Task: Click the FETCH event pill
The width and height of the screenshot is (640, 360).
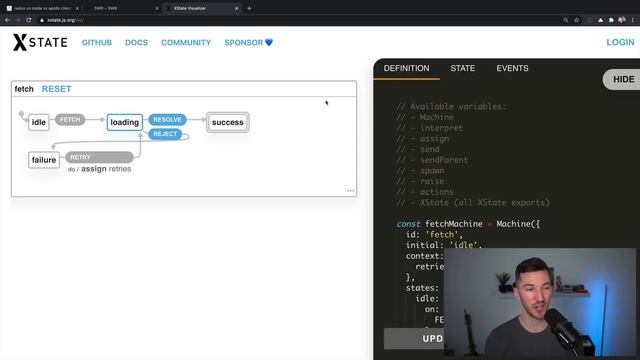Action: tap(70, 120)
